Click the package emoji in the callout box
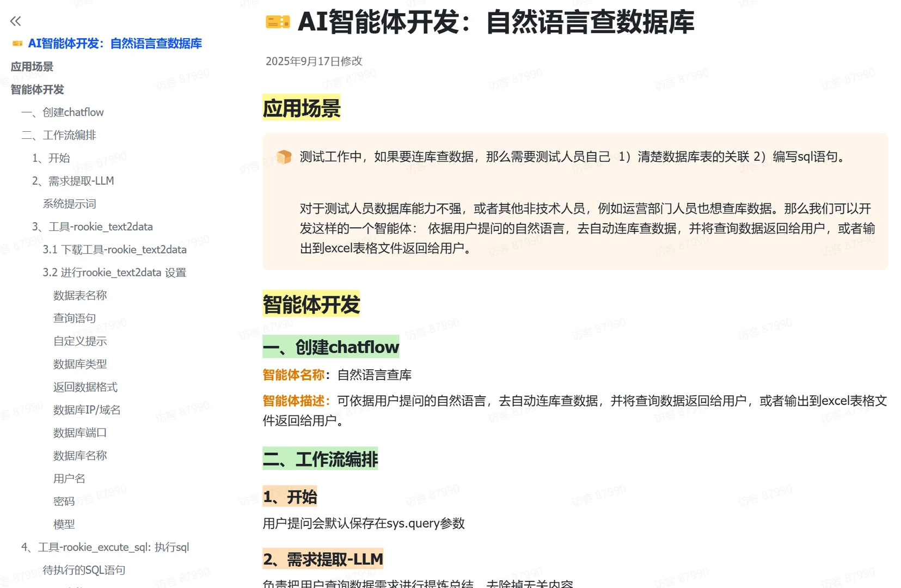This screenshot has width=901, height=588. coord(284,157)
